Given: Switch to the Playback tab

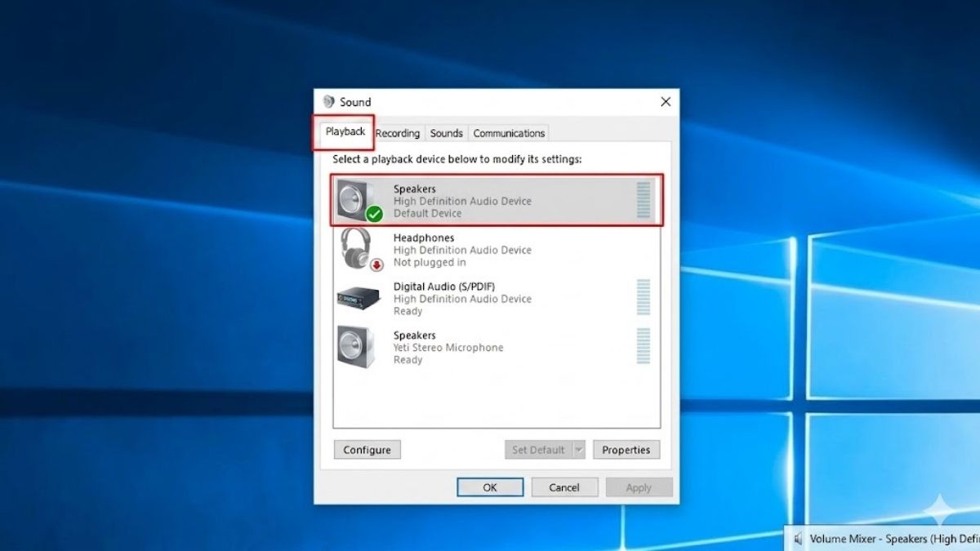Looking at the screenshot, I should [x=345, y=131].
